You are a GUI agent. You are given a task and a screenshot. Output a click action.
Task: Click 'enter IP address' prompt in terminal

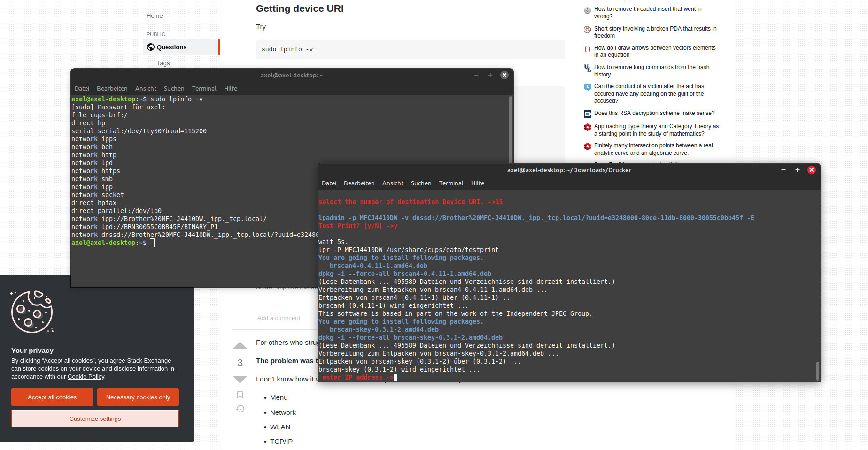pyautogui.click(x=357, y=378)
